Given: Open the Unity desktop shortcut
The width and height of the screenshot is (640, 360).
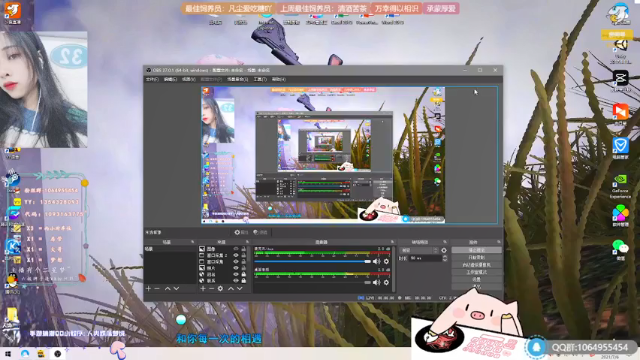Looking at the screenshot, I should click(x=620, y=51).
